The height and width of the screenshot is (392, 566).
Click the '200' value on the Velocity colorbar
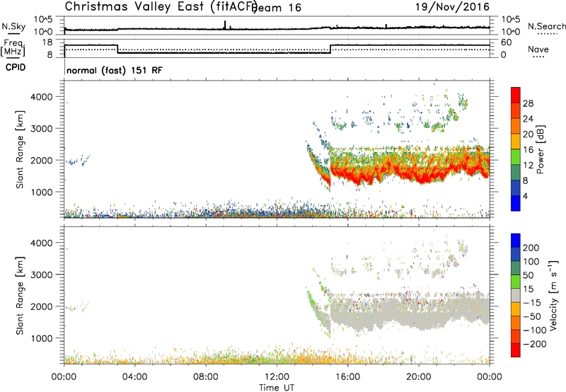tap(531, 248)
